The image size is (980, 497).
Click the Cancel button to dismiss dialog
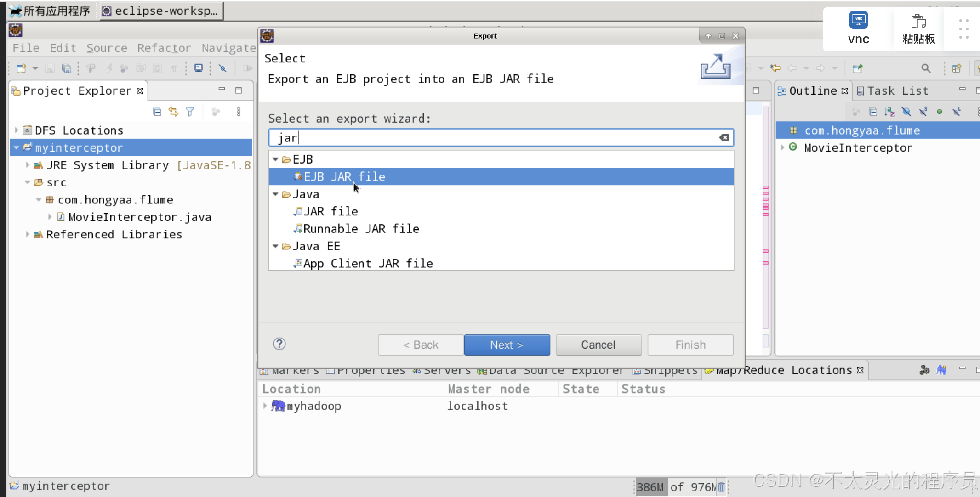(x=598, y=345)
